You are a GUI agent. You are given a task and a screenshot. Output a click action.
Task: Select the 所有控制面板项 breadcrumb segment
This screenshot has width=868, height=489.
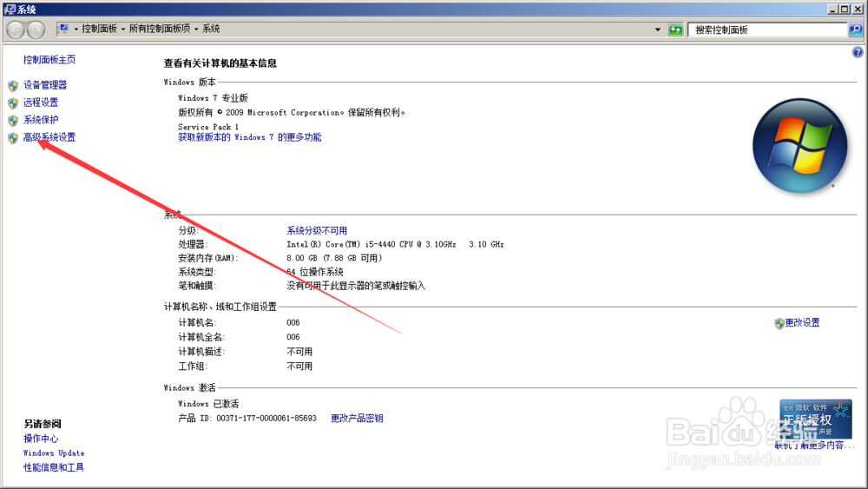160,29
